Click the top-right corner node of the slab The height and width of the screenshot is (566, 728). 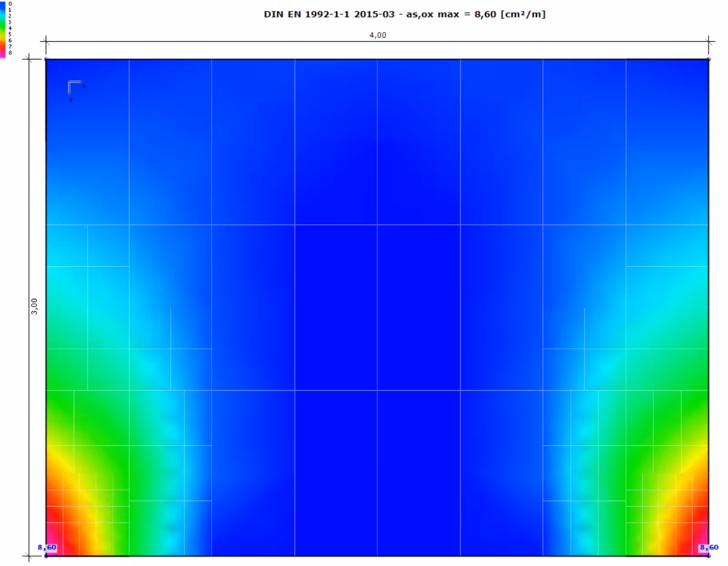coord(708,59)
